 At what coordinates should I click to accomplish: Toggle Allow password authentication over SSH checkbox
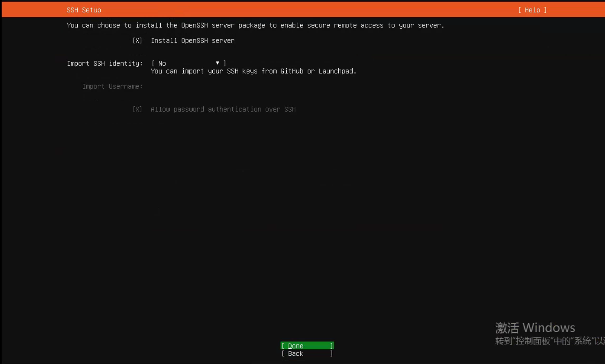tap(137, 109)
